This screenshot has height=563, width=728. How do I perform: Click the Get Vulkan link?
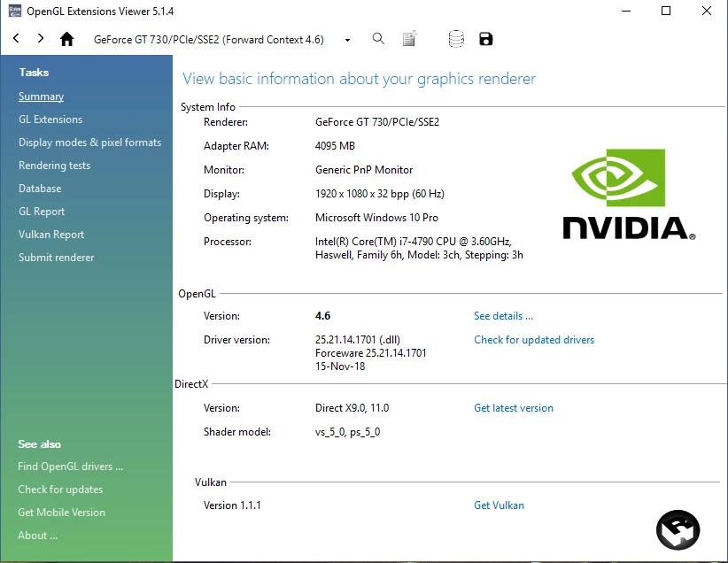(x=500, y=505)
